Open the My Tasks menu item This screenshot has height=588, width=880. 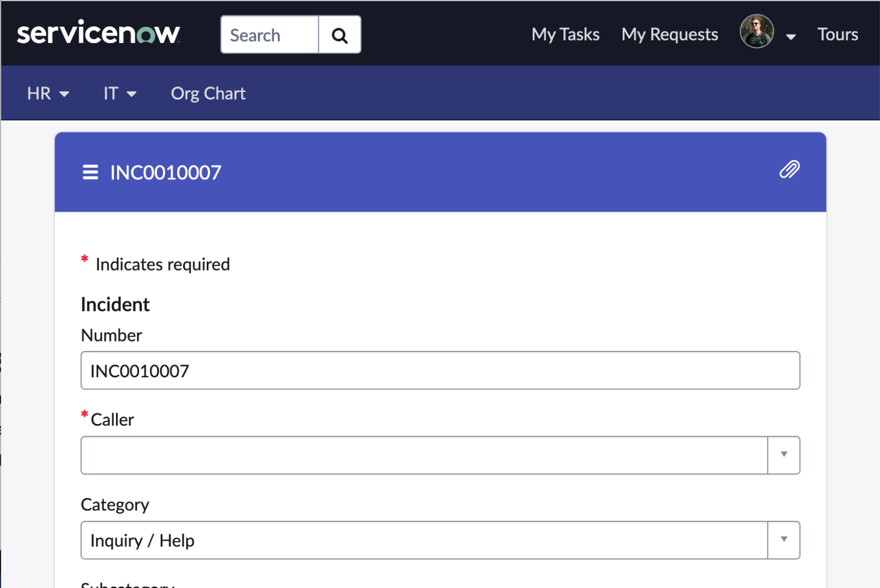point(565,34)
